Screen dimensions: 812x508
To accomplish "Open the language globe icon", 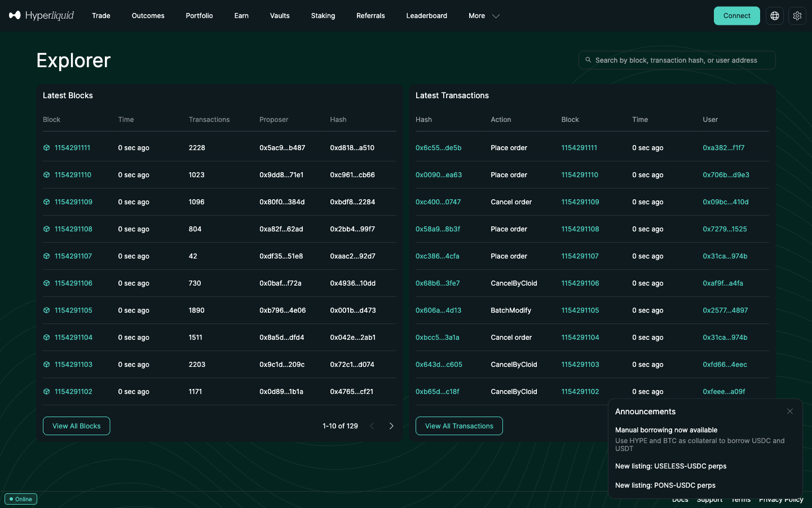I will 775,16.
